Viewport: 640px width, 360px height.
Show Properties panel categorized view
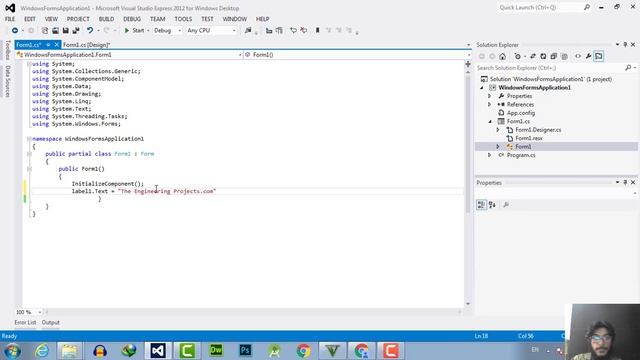point(482,205)
